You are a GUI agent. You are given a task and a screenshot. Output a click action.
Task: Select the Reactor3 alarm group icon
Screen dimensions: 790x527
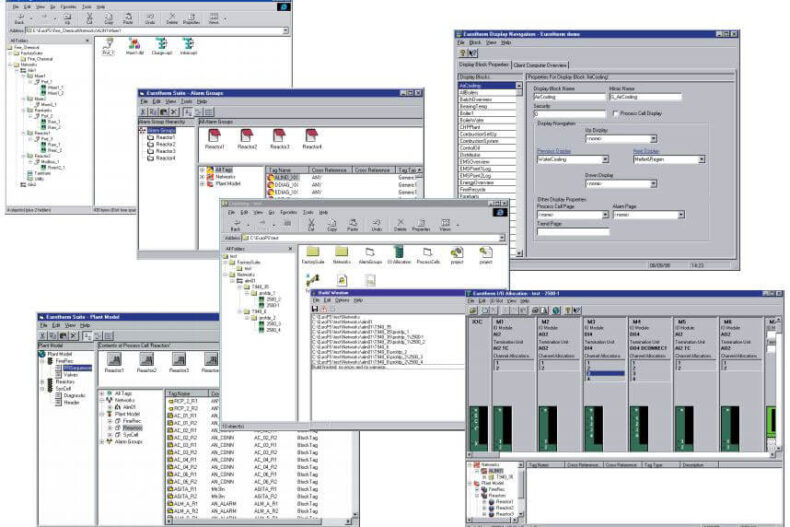[280, 137]
